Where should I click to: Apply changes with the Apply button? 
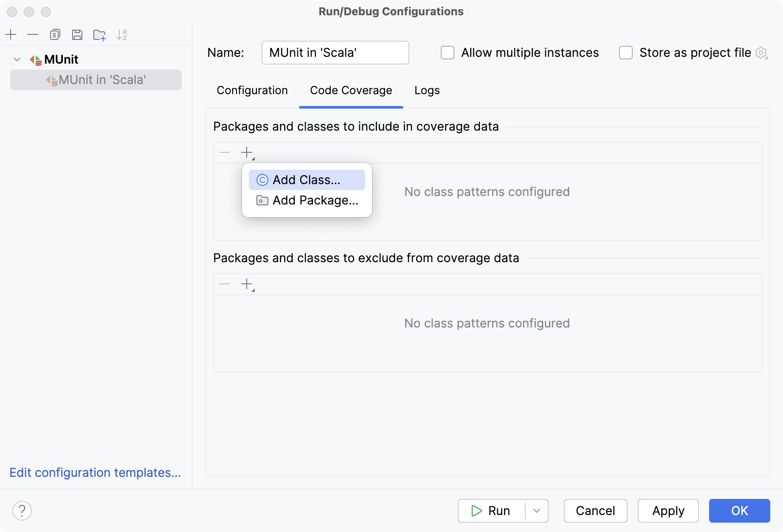point(668,511)
